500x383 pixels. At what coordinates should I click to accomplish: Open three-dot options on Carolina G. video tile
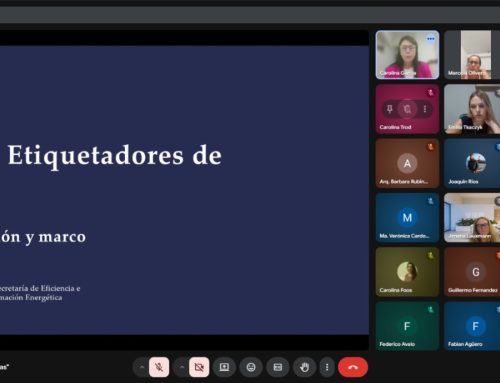coord(431,39)
